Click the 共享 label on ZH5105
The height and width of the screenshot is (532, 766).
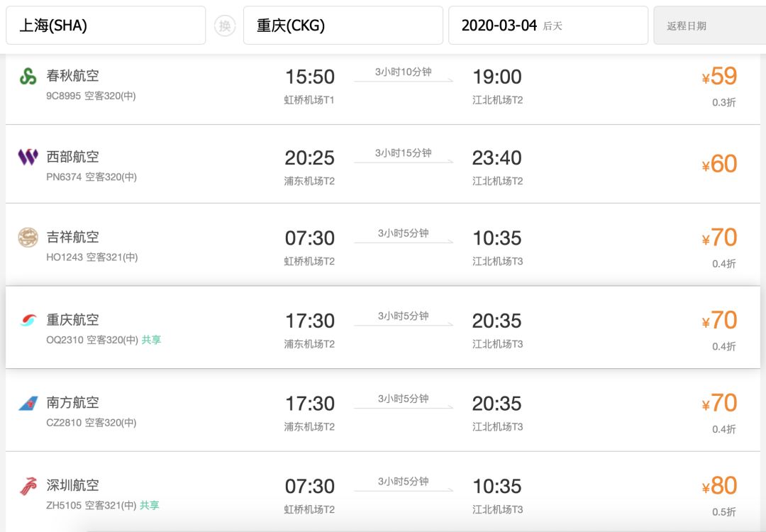click(x=150, y=506)
